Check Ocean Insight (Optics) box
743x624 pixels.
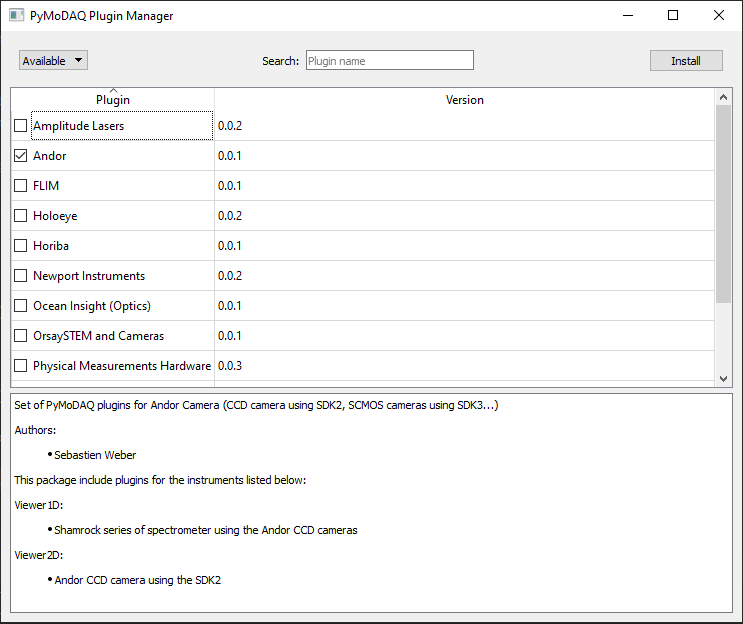click(20, 306)
